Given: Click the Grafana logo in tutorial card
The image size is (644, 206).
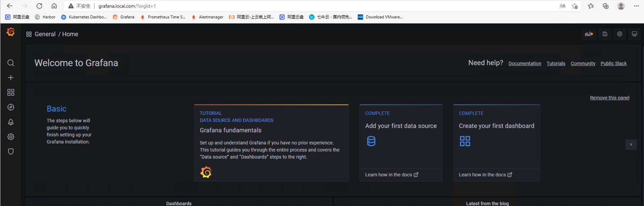Looking at the screenshot, I should click(x=206, y=172).
